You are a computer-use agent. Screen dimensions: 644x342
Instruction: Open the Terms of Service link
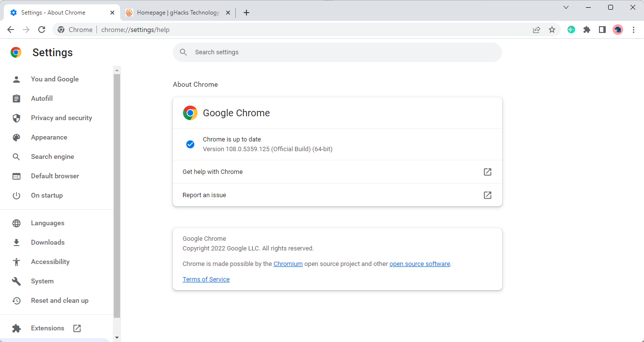206,280
